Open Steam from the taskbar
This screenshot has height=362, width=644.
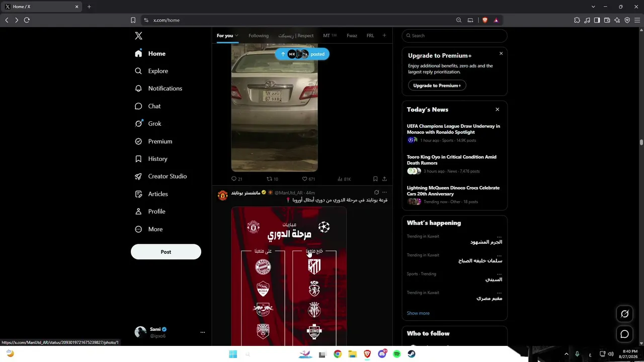coord(412,354)
